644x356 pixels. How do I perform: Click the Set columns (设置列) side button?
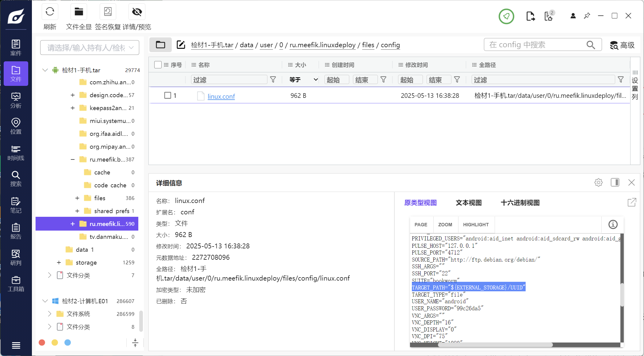tap(635, 85)
